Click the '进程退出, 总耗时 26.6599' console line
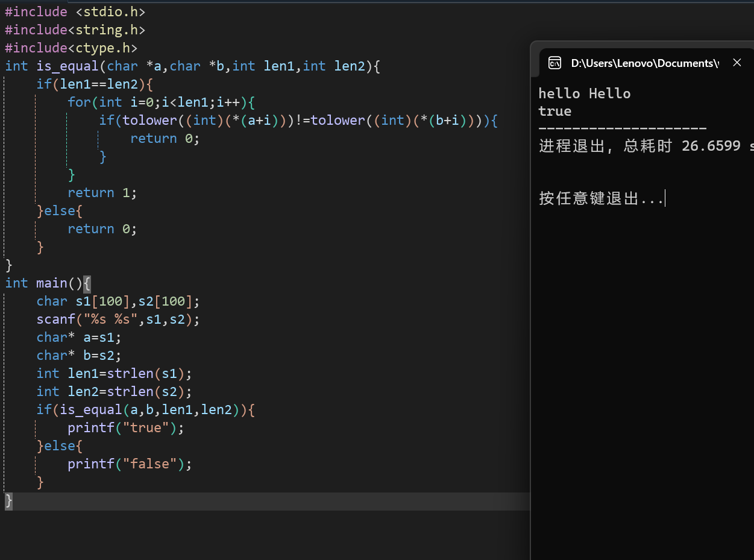754x560 pixels. [x=646, y=146]
